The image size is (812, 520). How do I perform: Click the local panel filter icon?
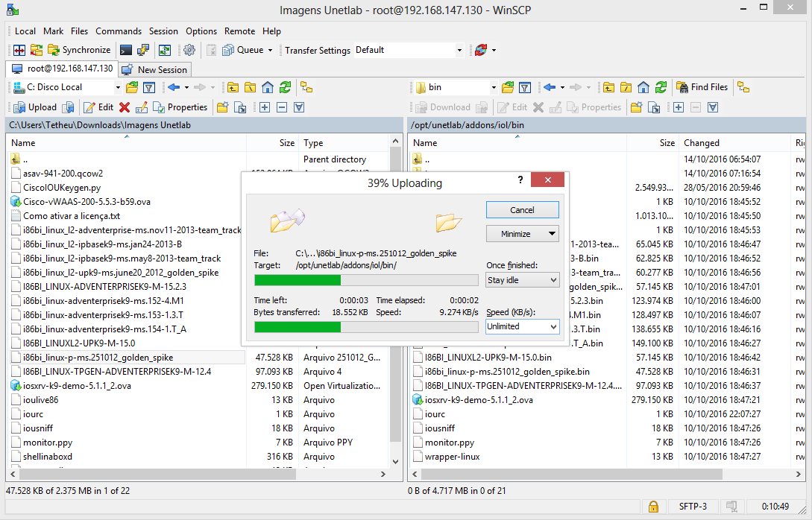coord(149,87)
